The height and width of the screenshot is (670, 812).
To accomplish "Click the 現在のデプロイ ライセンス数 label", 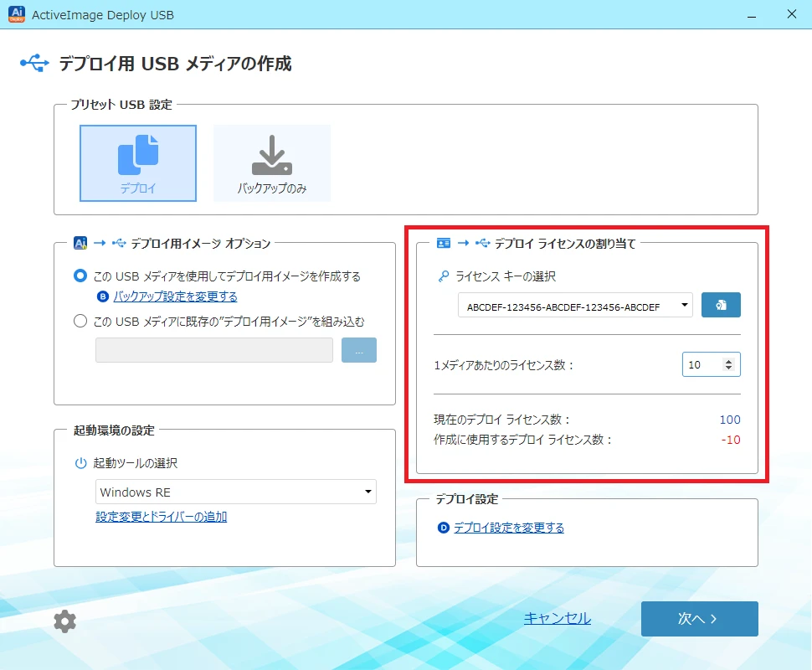I will 501,420.
